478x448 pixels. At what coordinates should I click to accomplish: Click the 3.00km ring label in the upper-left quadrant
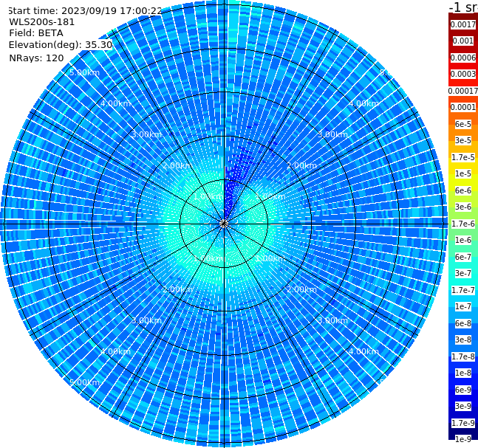pos(146,134)
